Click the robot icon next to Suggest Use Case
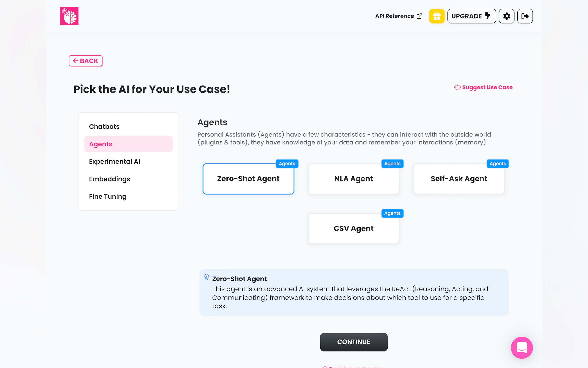Screen dimensions: 588x368 point(457,87)
